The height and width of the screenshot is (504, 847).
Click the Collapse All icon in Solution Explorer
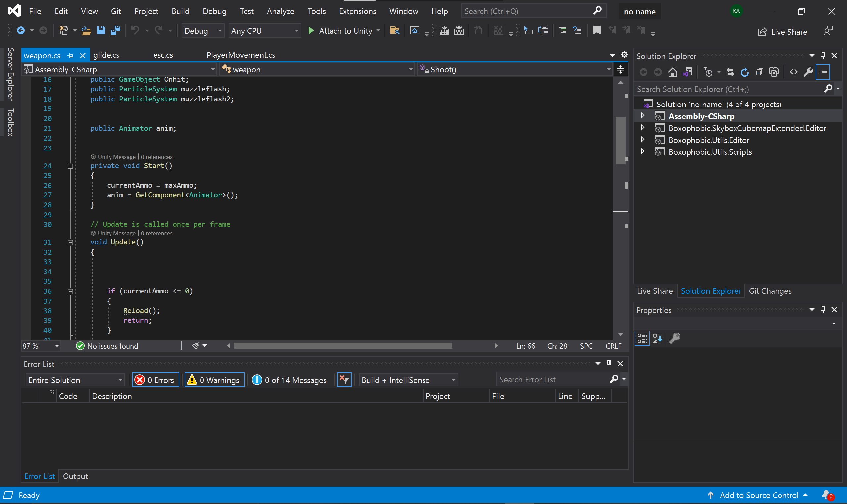[x=759, y=72]
